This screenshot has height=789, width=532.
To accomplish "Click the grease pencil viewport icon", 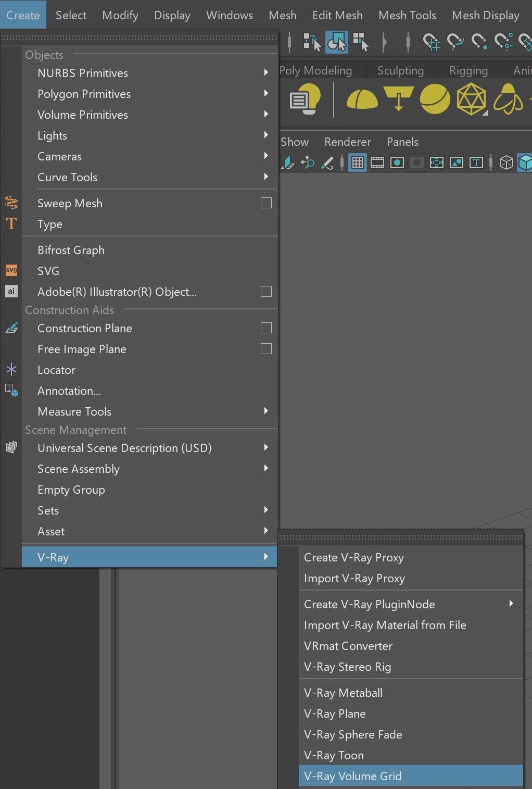I will [x=327, y=163].
